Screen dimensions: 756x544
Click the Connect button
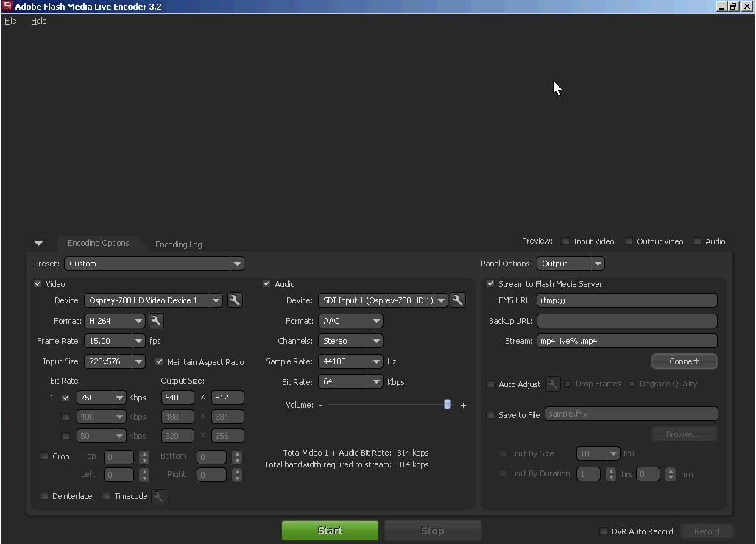click(684, 361)
